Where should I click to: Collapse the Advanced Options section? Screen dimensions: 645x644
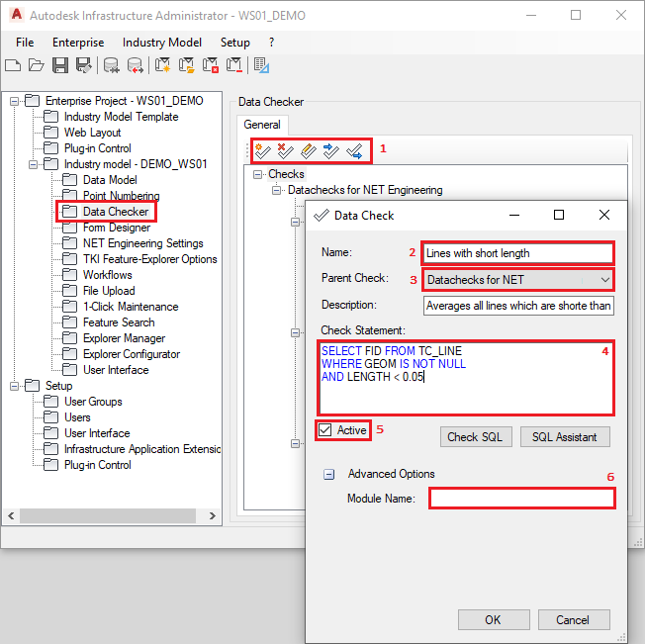click(328, 475)
